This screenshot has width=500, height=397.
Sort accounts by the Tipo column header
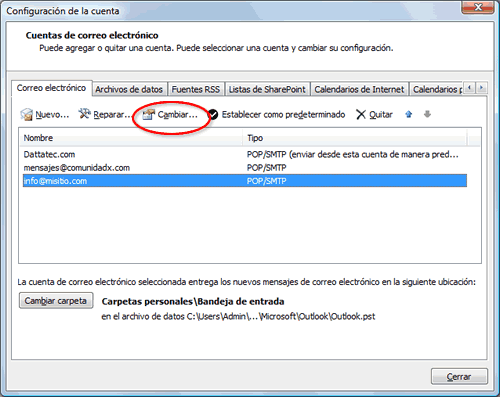(x=355, y=138)
